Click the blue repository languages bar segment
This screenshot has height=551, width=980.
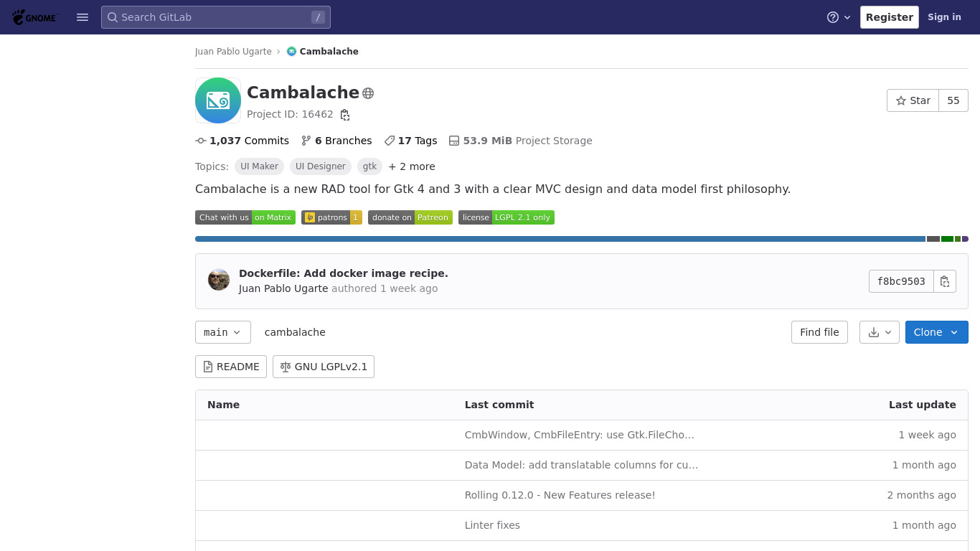coord(560,239)
